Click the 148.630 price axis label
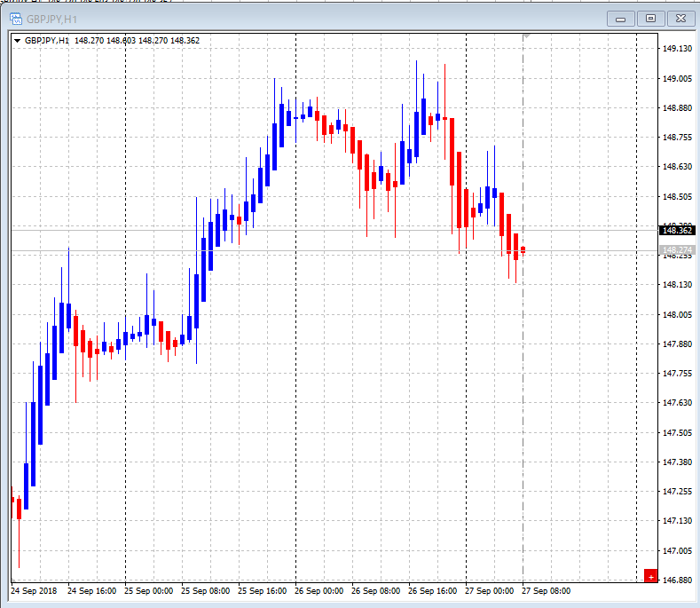The height and width of the screenshot is (608, 700). click(x=677, y=167)
